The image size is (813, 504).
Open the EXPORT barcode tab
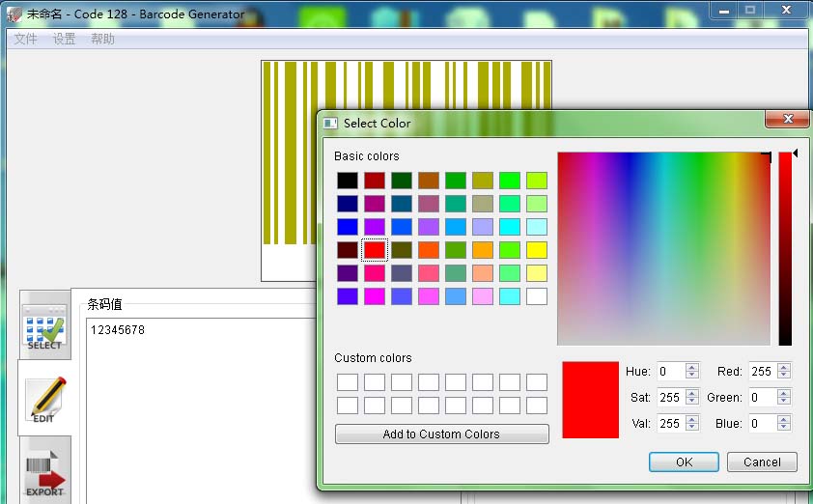(44, 470)
